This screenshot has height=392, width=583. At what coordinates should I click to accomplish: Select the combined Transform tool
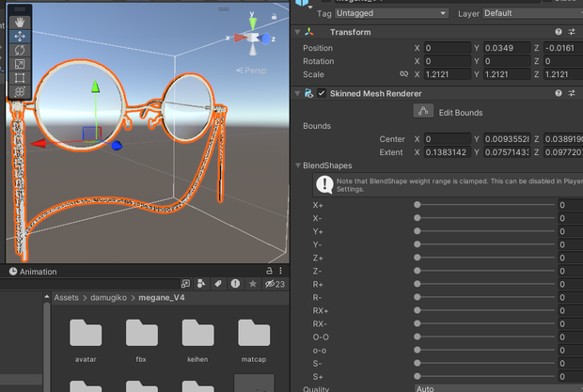pos(20,91)
